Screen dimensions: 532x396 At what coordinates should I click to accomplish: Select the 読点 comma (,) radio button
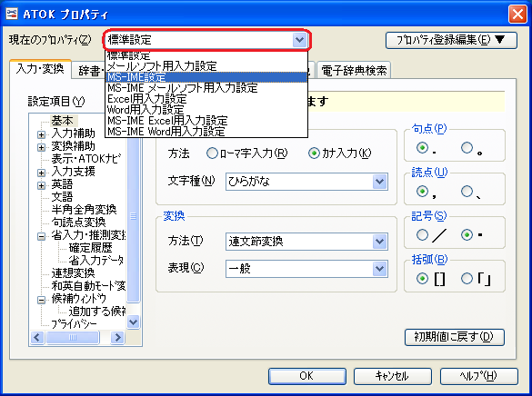pos(422,192)
